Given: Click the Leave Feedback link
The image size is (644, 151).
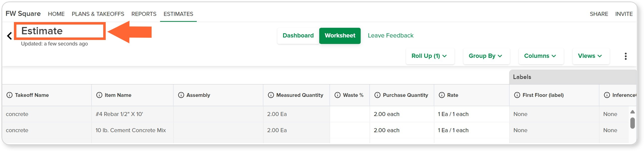Looking at the screenshot, I should pos(391,36).
